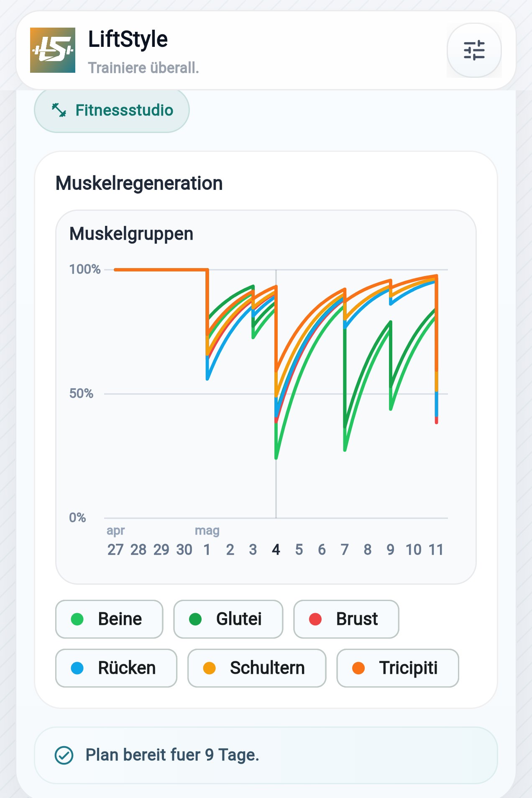Toggle the Glutei legend chip
This screenshot has width=532, height=798.
click(x=228, y=619)
